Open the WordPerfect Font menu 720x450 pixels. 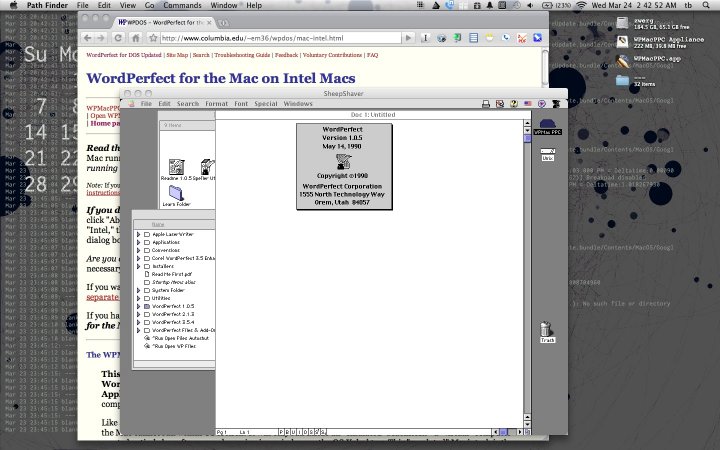(x=241, y=104)
